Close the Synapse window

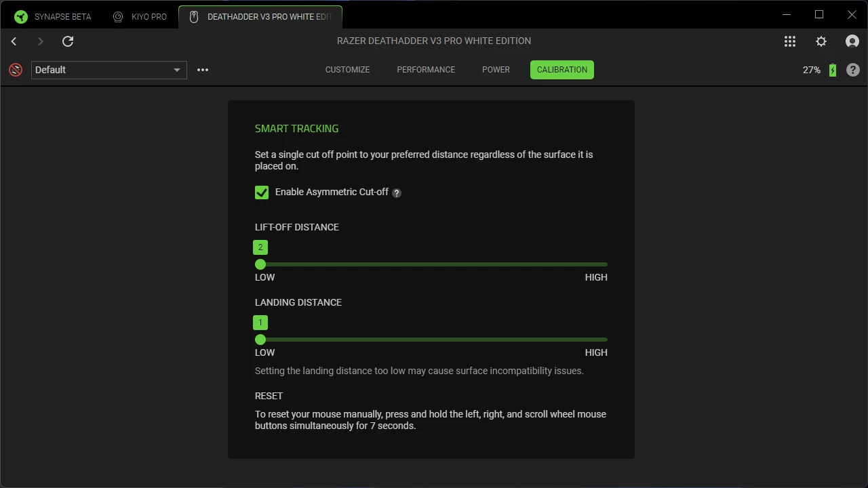pyautogui.click(x=852, y=15)
